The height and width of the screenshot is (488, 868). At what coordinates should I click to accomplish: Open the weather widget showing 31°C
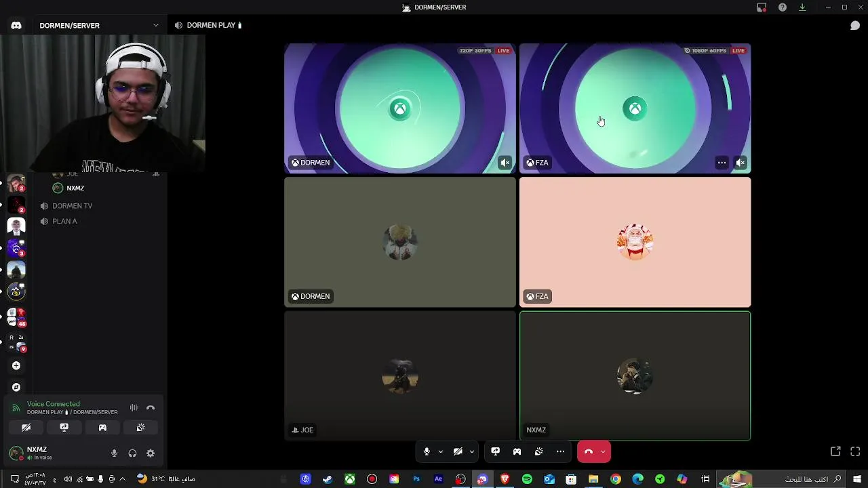(x=166, y=479)
